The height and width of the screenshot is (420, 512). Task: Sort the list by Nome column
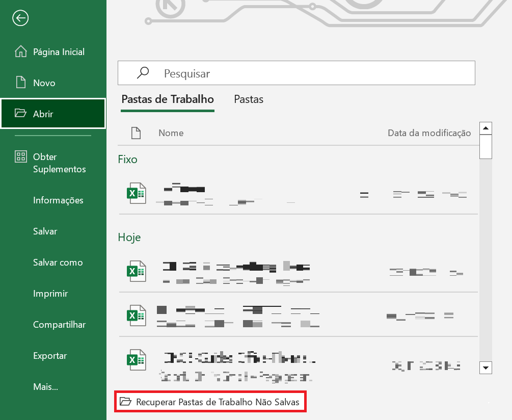tap(171, 133)
